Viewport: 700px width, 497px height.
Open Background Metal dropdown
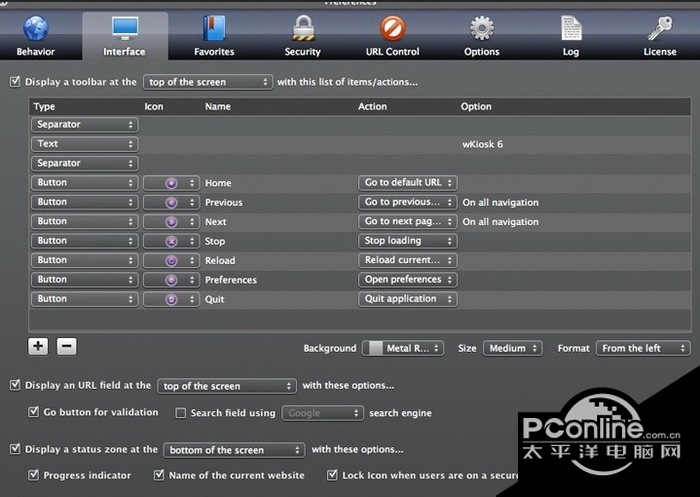click(403, 348)
